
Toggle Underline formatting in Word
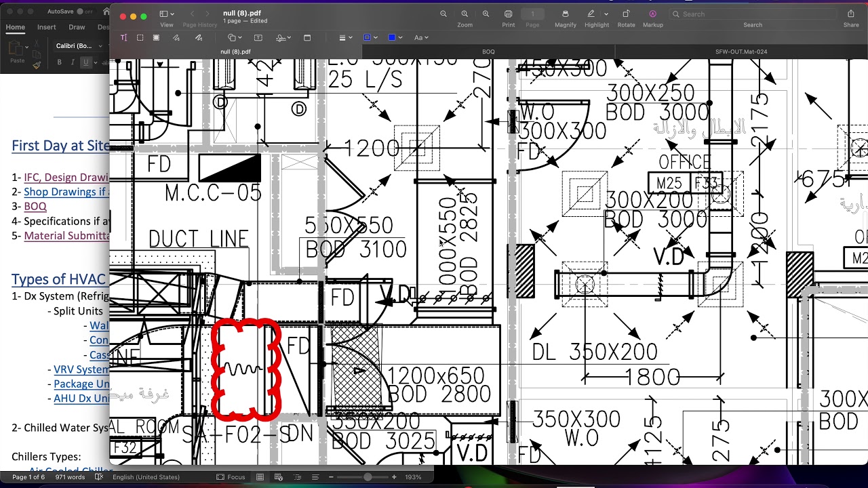click(85, 62)
